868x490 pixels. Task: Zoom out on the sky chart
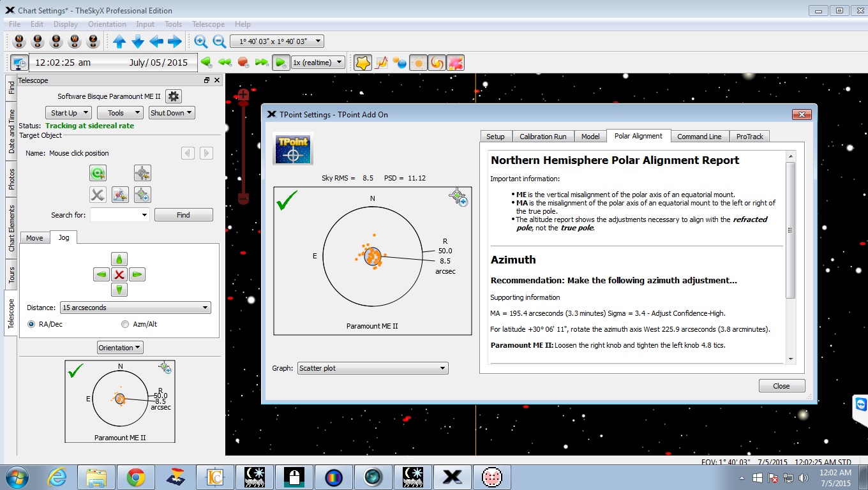point(220,41)
